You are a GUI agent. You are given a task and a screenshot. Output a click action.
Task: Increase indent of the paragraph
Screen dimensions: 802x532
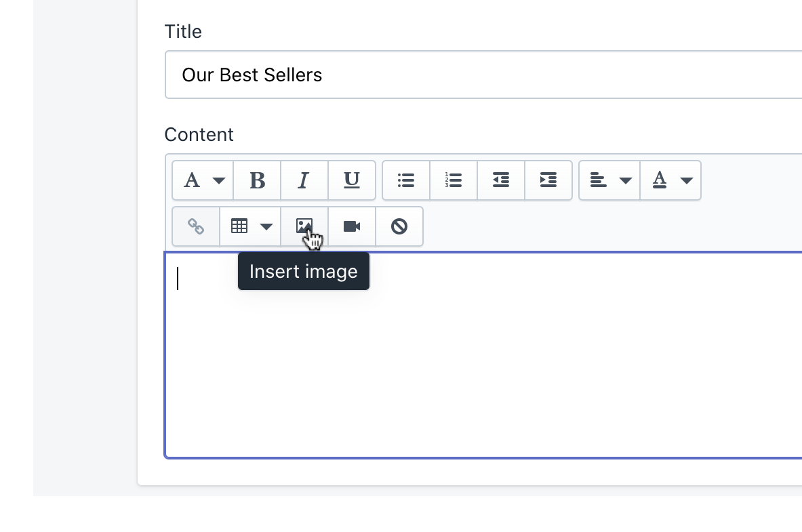[x=548, y=180]
